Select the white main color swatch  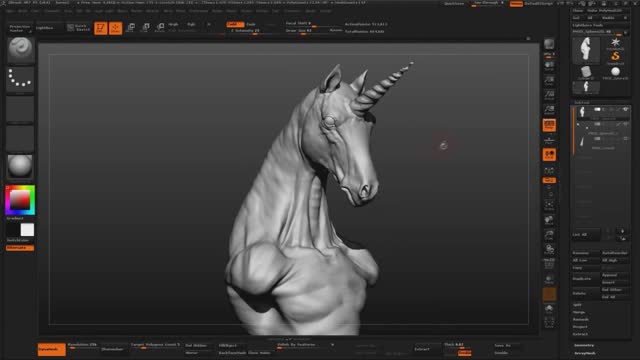[27, 230]
